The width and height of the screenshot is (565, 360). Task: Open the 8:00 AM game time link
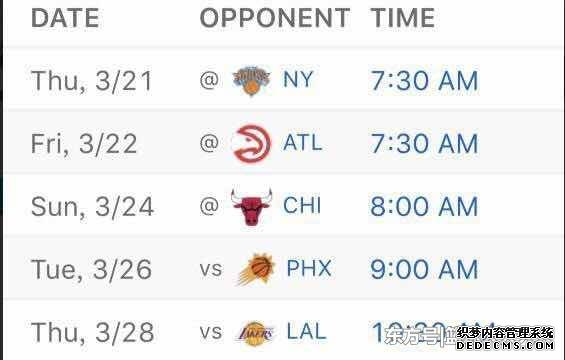coord(424,206)
